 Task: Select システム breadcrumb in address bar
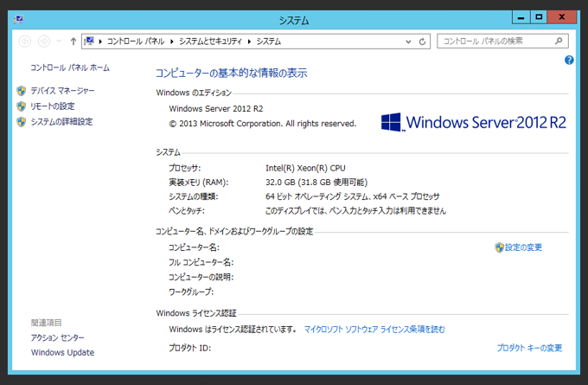click(x=269, y=42)
